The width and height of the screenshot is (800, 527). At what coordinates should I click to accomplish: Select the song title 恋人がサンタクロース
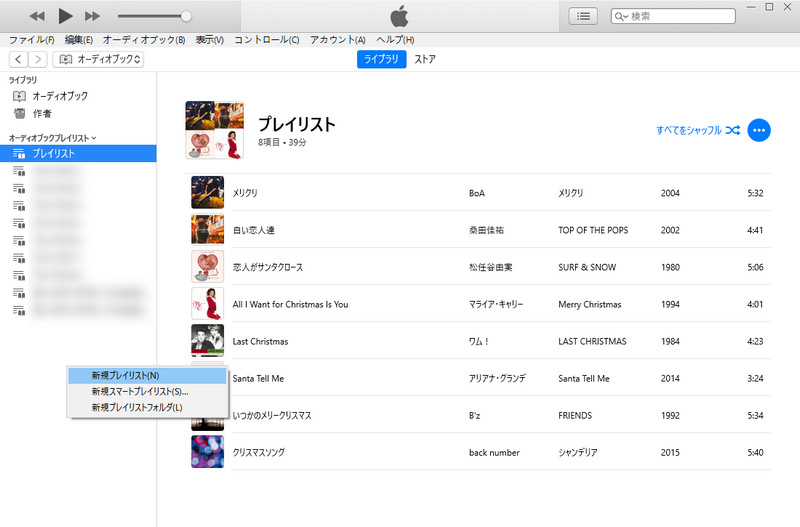pos(268,267)
